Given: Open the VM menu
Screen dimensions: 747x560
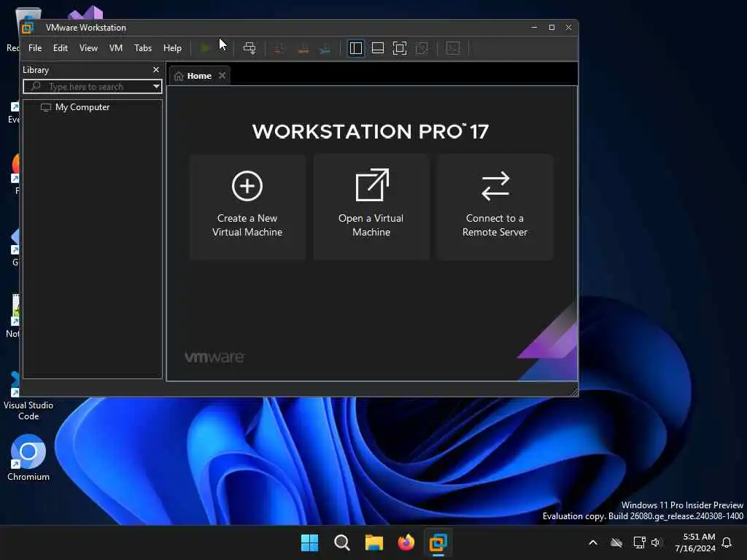Looking at the screenshot, I should coord(116,48).
